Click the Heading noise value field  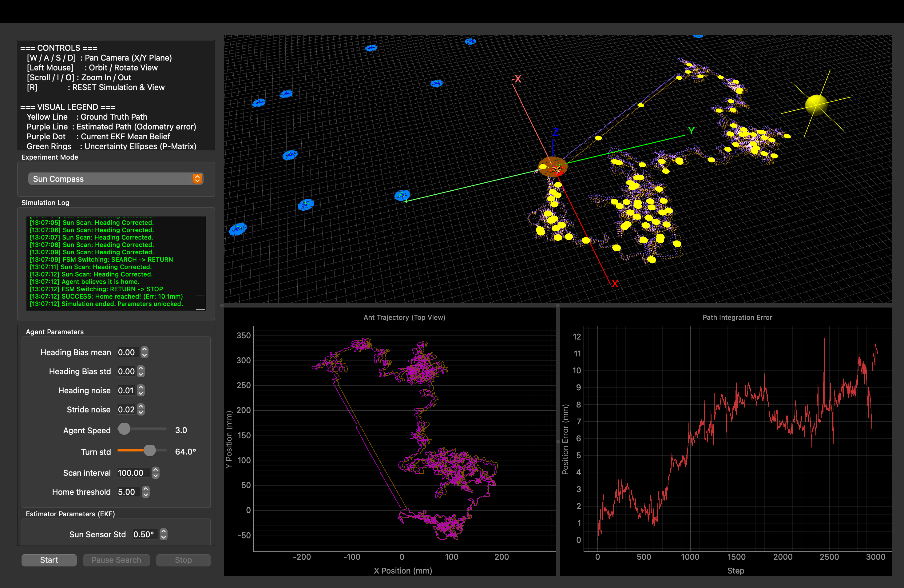point(126,391)
